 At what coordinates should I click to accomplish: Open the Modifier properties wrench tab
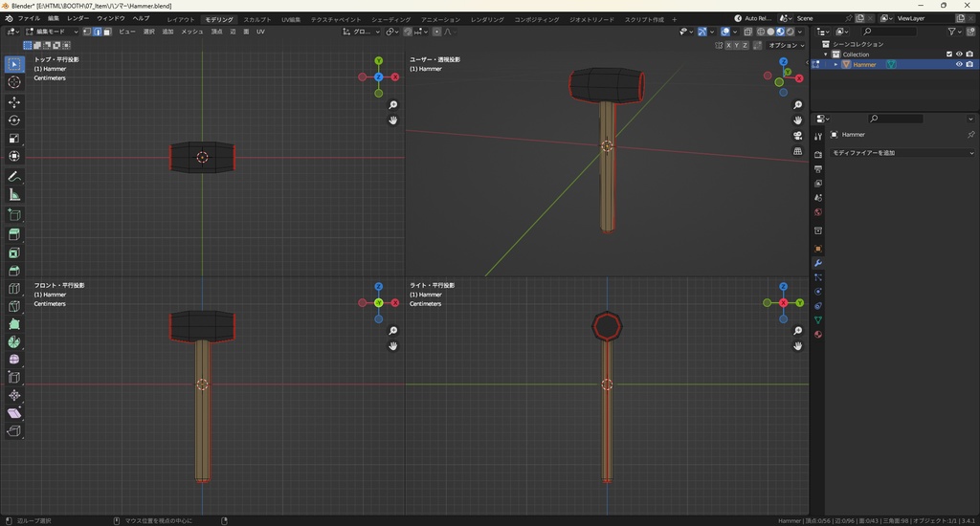click(x=818, y=263)
